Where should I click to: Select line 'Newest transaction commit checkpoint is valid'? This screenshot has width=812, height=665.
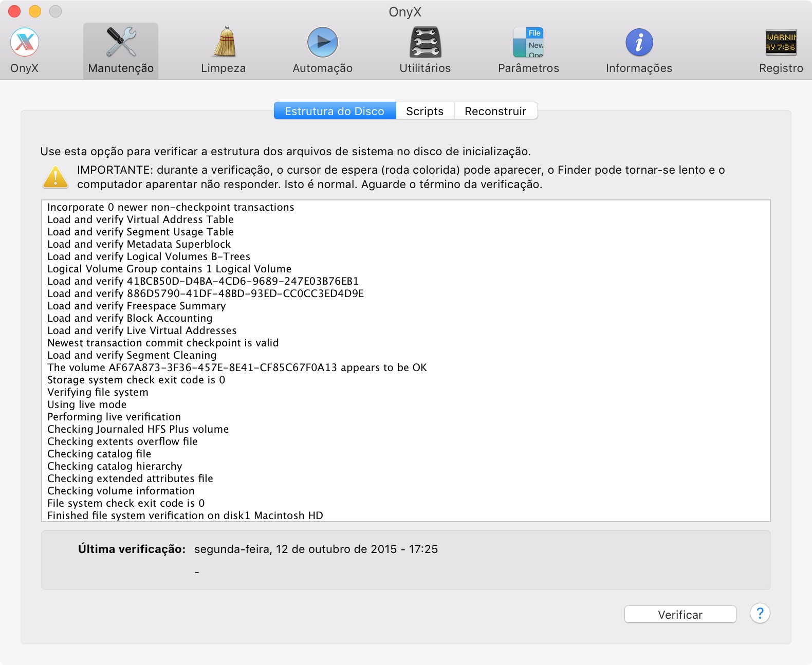tap(163, 343)
